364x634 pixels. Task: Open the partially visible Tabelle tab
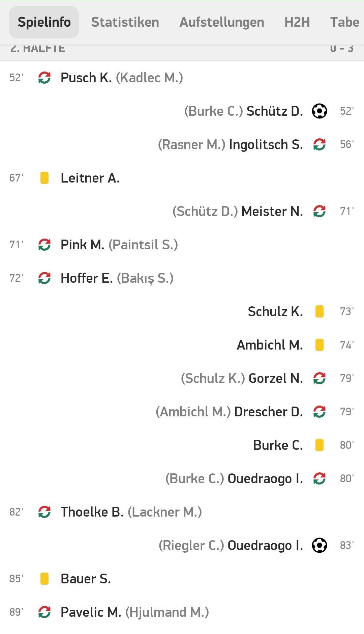(x=345, y=22)
